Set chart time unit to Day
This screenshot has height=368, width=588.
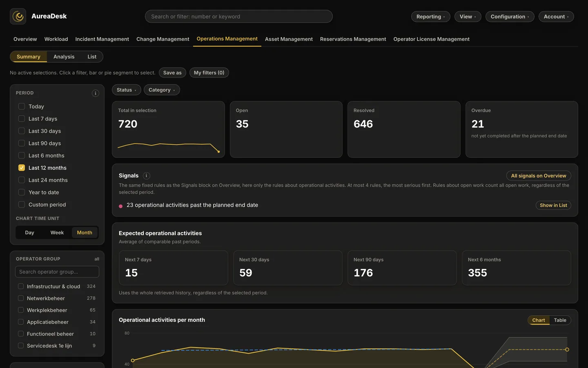30,233
